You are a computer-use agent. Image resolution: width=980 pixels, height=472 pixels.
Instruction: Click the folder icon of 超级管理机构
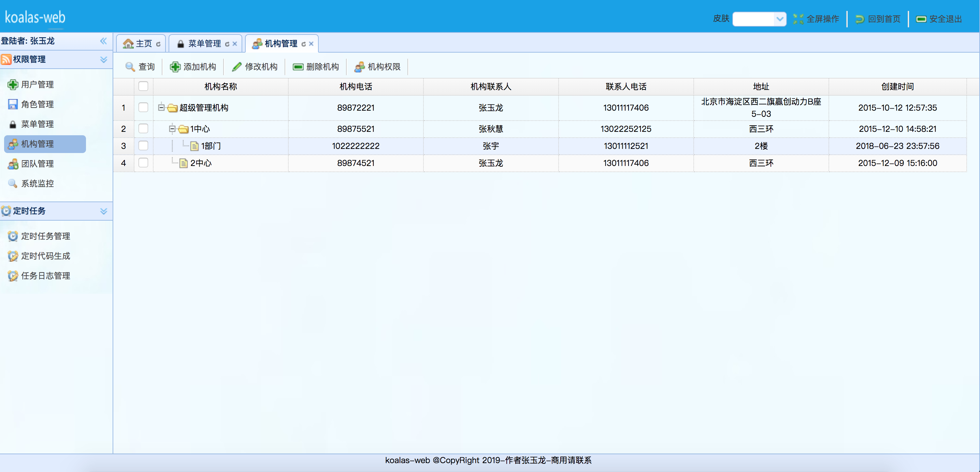point(173,108)
